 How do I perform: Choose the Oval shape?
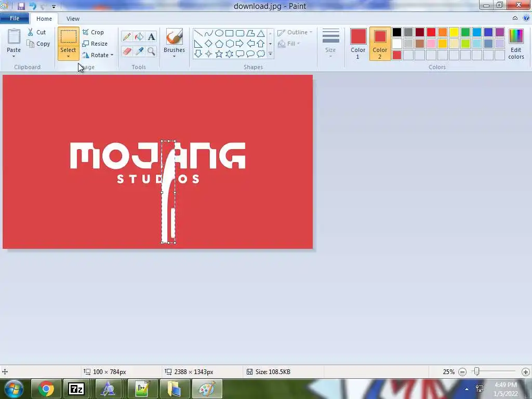(219, 33)
